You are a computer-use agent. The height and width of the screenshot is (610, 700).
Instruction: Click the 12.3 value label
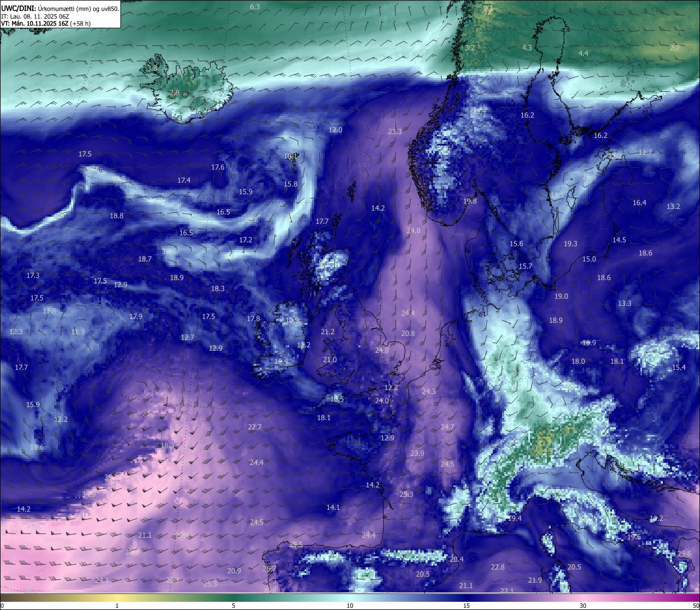pyautogui.click(x=16, y=332)
